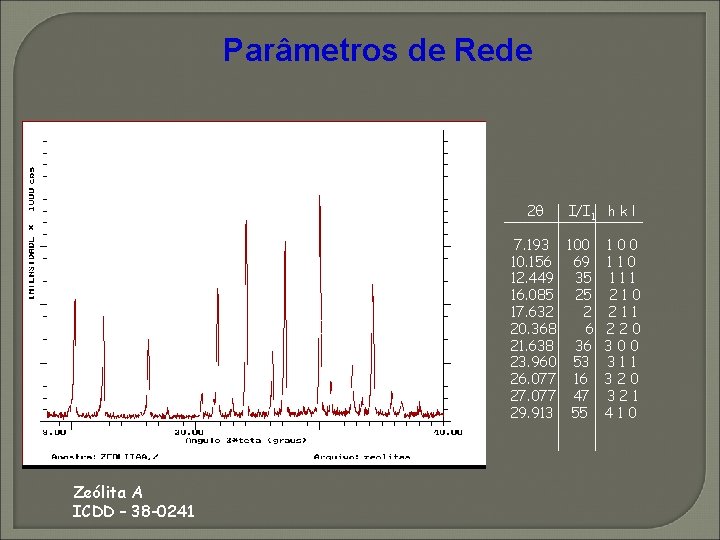Click the title 'Parâmetros de Rede'
Viewport: 720px width, 540px height.
pos(377,50)
